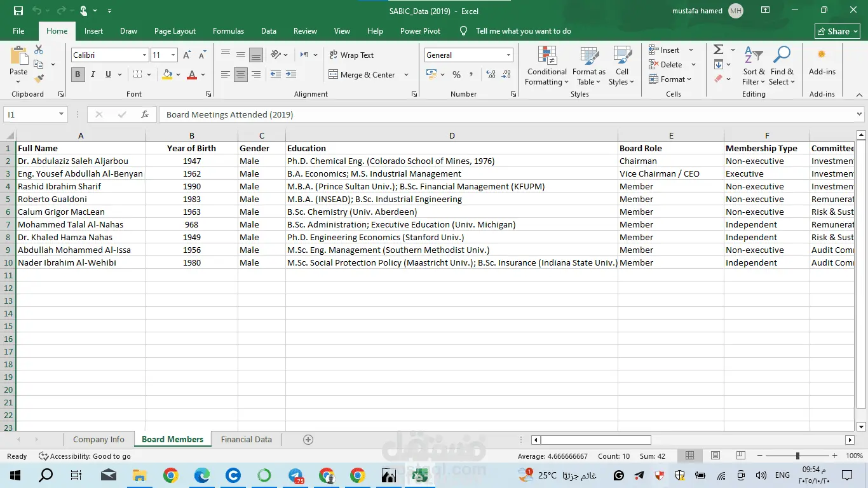Image resolution: width=868 pixels, height=488 pixels.
Task: Click the Copy icon in Clipboard
Action: tap(39, 64)
